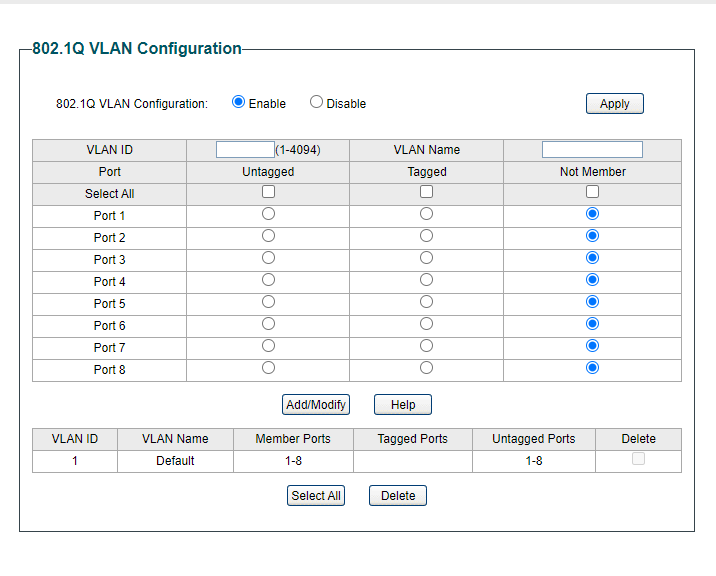The width and height of the screenshot is (716, 576).
Task: Click the VLAN ID input field
Action: pyautogui.click(x=245, y=150)
